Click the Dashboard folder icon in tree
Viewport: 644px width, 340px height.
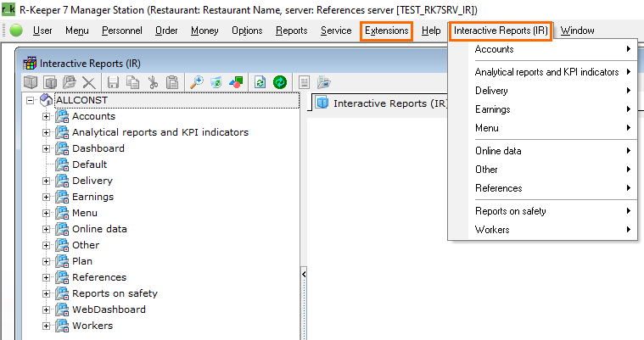click(62, 148)
